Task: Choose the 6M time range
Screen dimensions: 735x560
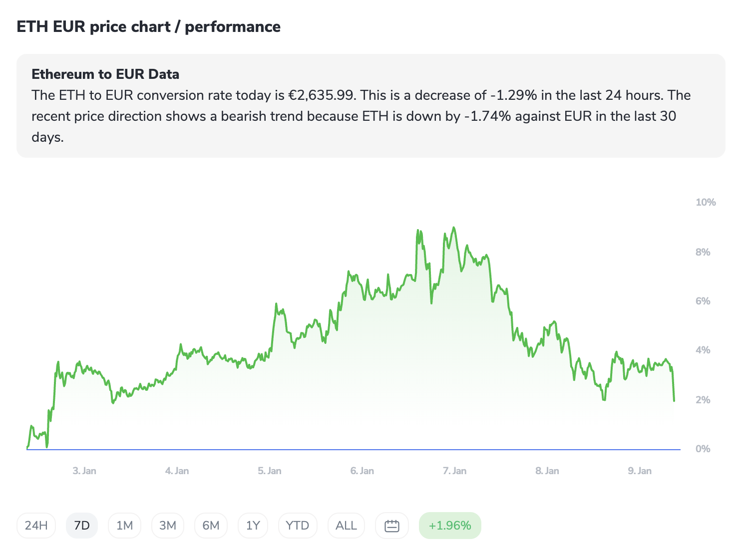Action: tap(211, 526)
